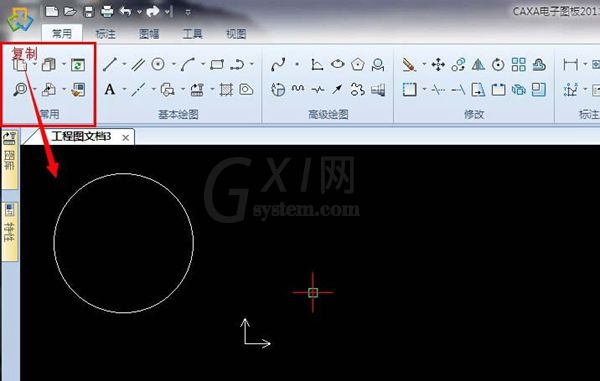The width and height of the screenshot is (600, 381).
Task: Open the 图库 side panel tab
Action: tap(9, 159)
